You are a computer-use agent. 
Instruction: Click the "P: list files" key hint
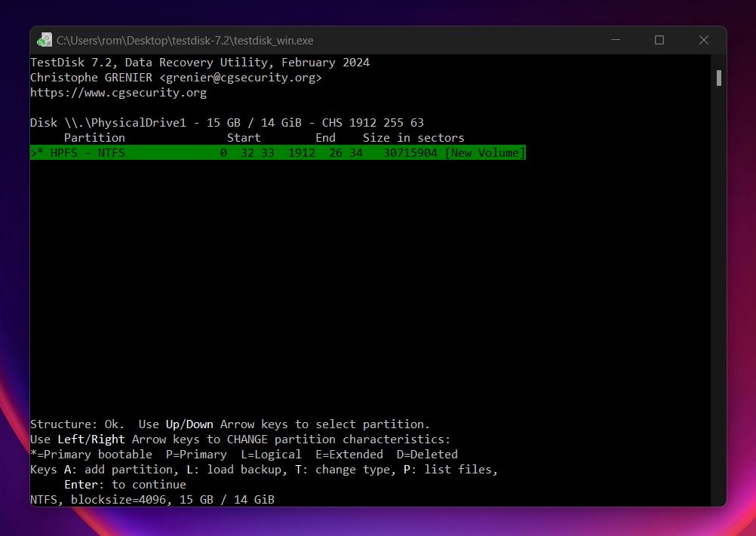click(x=450, y=470)
